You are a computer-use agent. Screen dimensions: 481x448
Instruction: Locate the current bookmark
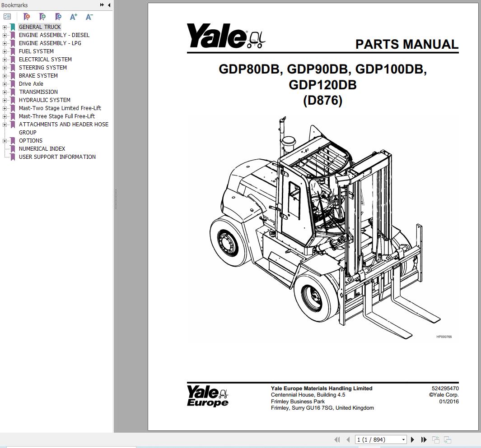coord(58,17)
